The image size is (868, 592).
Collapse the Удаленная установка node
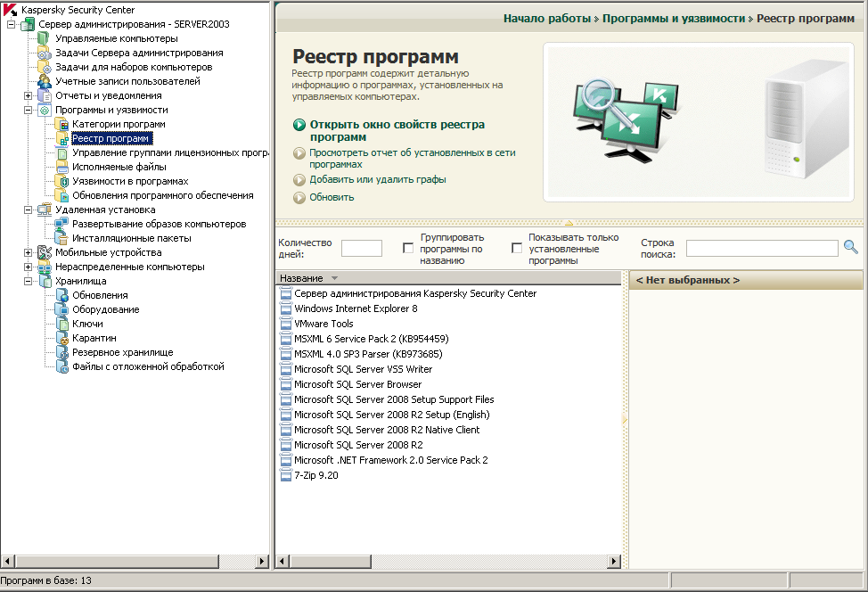[28, 210]
